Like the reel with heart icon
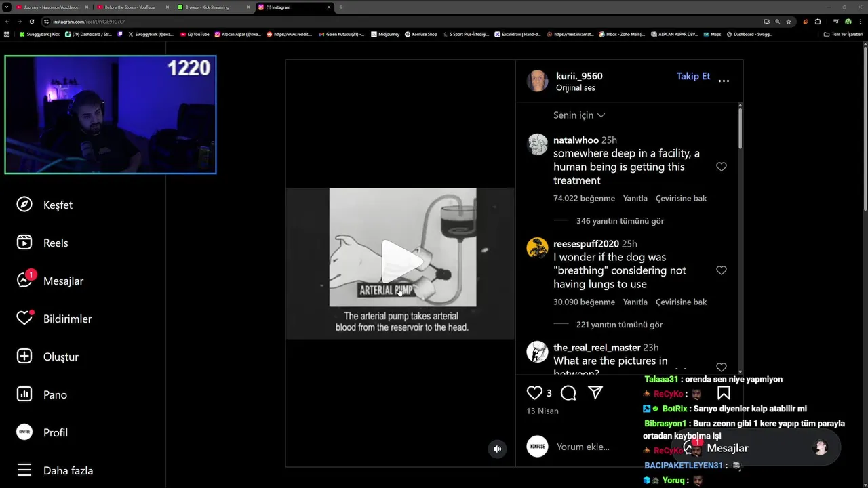Screen dimensions: 868x488 534,392
